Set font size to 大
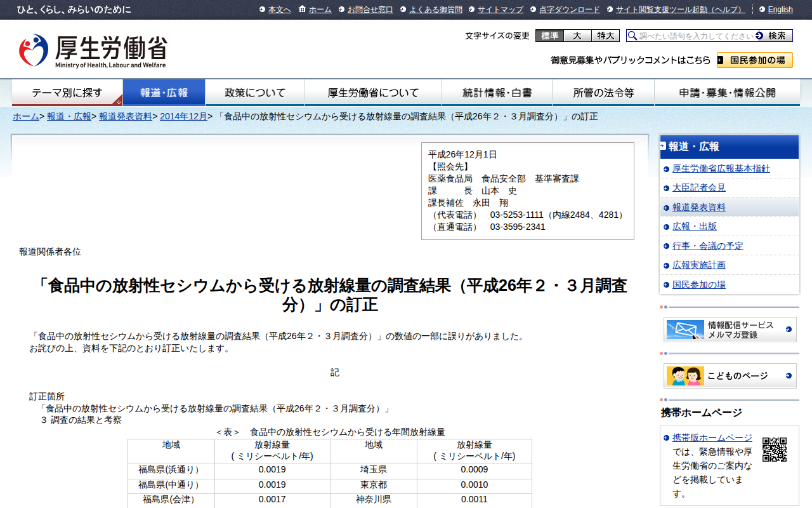 (x=577, y=36)
